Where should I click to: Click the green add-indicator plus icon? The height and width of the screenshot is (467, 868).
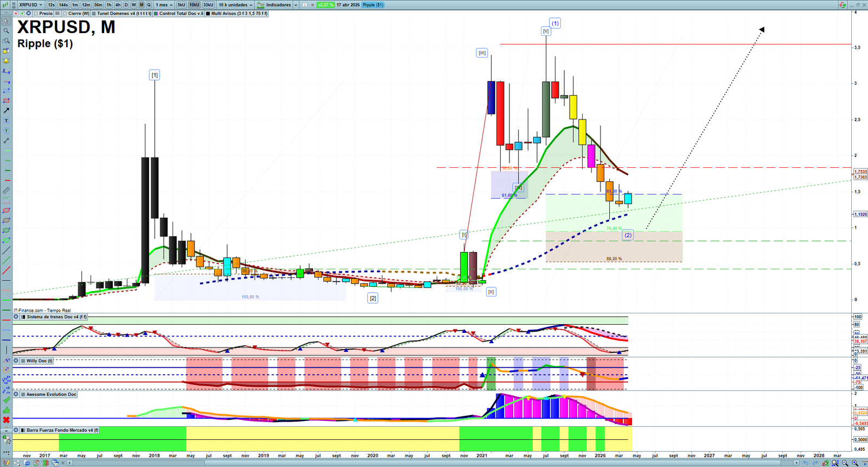22,14
